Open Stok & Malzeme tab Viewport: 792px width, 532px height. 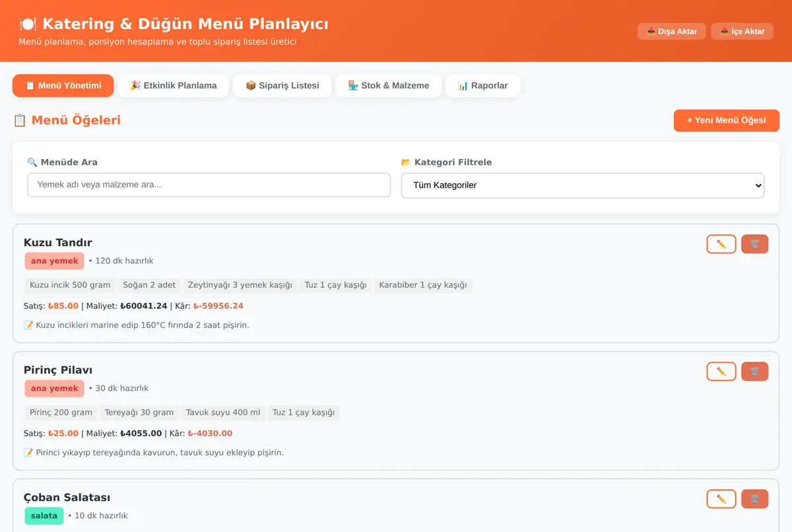(x=388, y=86)
